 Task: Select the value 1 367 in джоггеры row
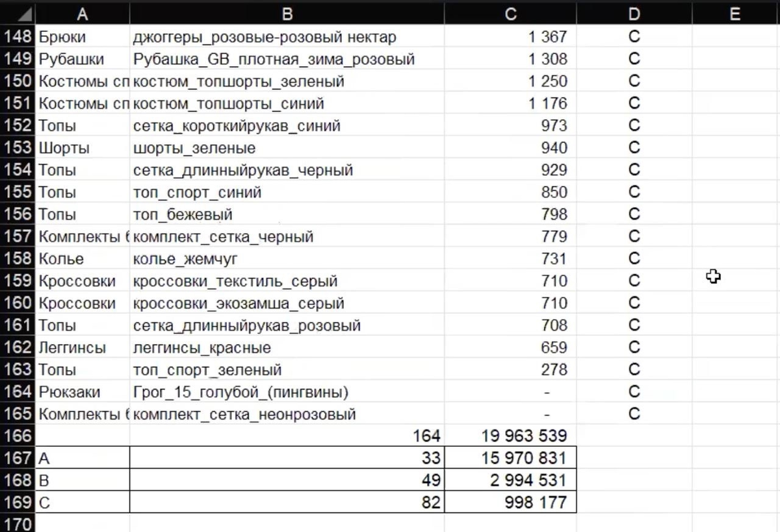click(x=510, y=37)
